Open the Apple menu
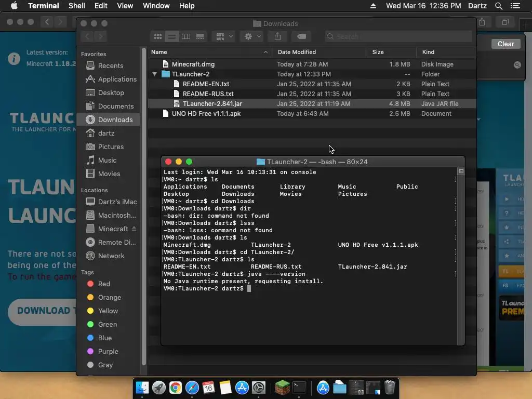Screen dimensions: 532x399 tap(14, 6)
